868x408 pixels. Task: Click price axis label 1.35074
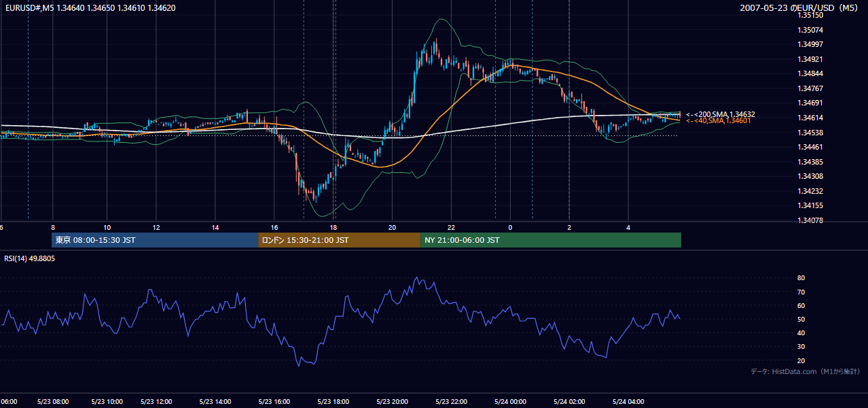810,30
